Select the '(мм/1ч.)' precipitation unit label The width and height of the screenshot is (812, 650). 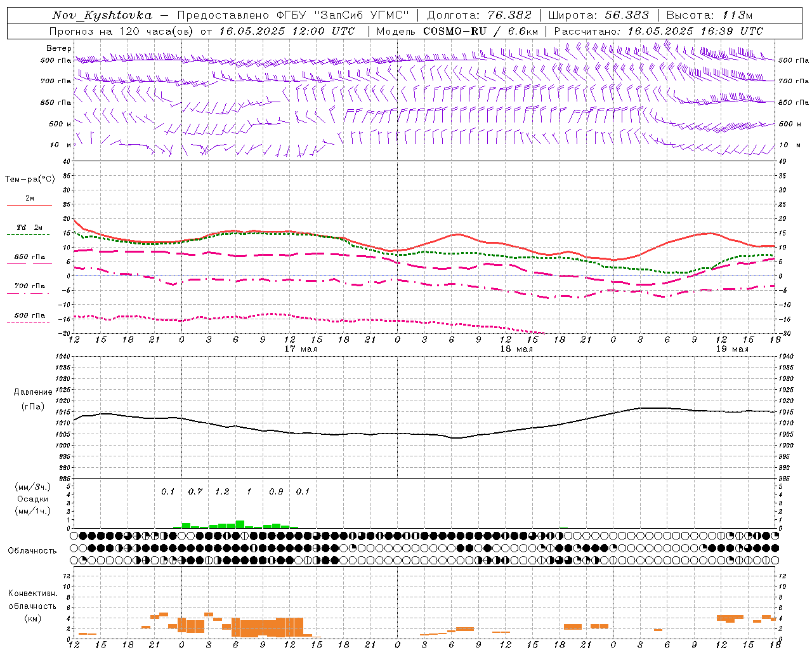(x=33, y=511)
